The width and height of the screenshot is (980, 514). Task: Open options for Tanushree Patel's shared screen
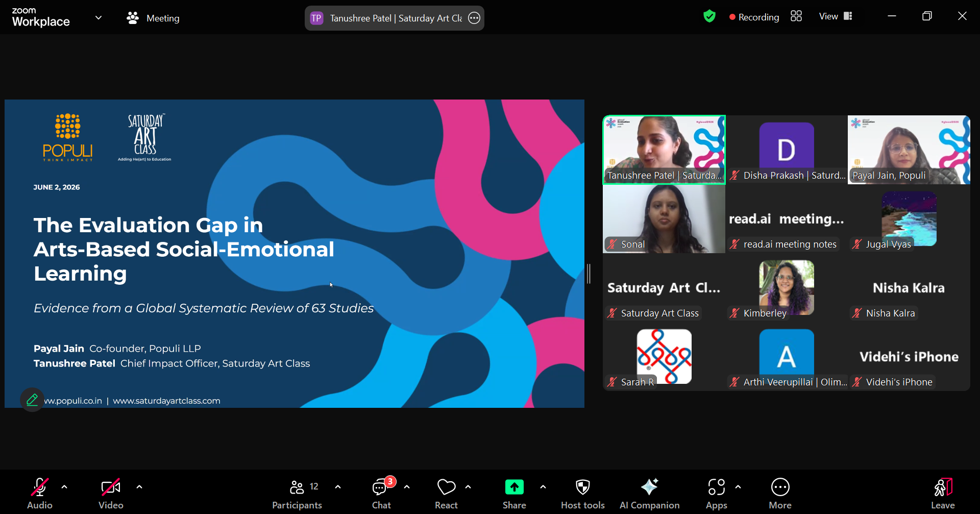coord(474,18)
